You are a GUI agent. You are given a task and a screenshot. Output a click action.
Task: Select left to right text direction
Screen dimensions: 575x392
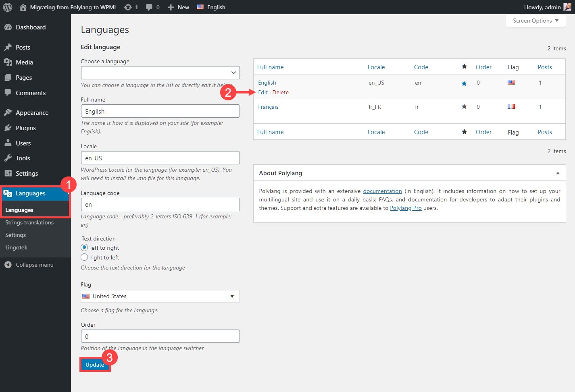(84, 247)
